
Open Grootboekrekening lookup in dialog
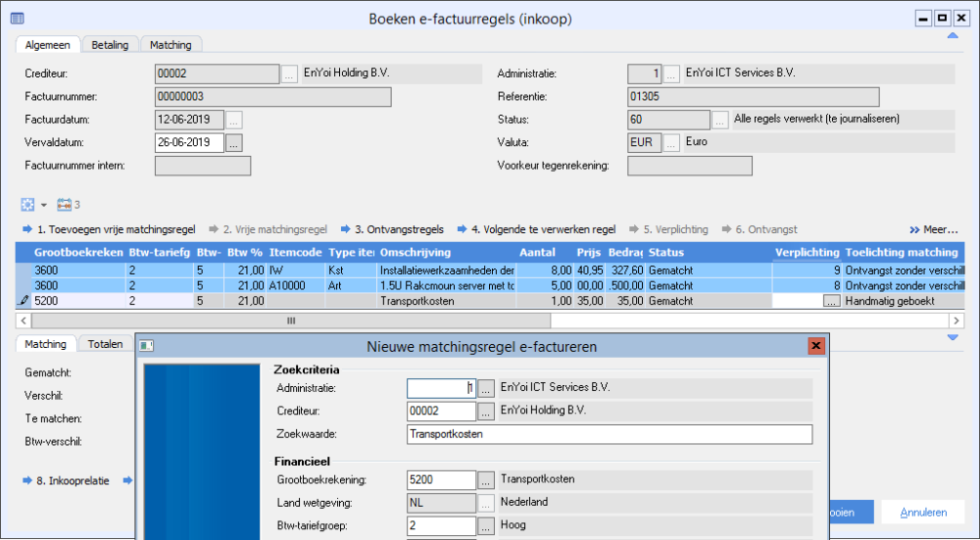[486, 480]
